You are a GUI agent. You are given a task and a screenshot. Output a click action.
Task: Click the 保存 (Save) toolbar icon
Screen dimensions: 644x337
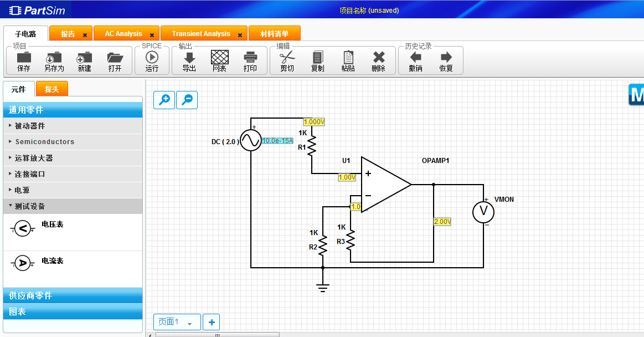[x=23, y=58]
